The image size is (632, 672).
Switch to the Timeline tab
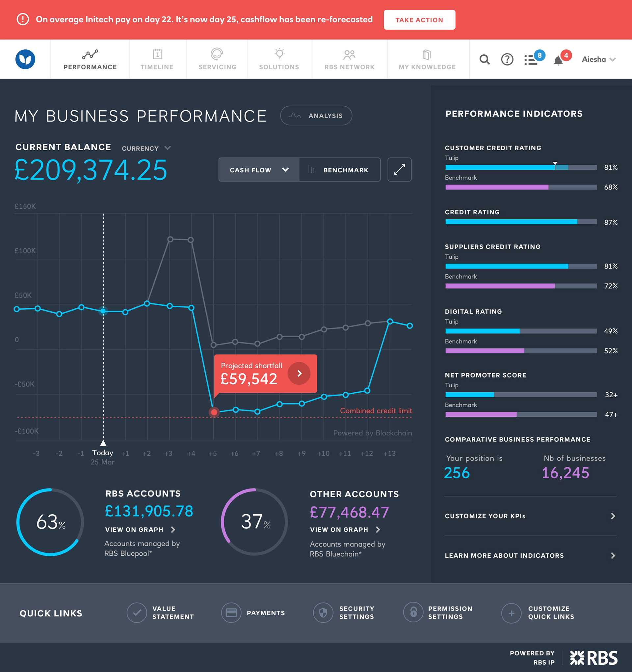[x=157, y=60]
